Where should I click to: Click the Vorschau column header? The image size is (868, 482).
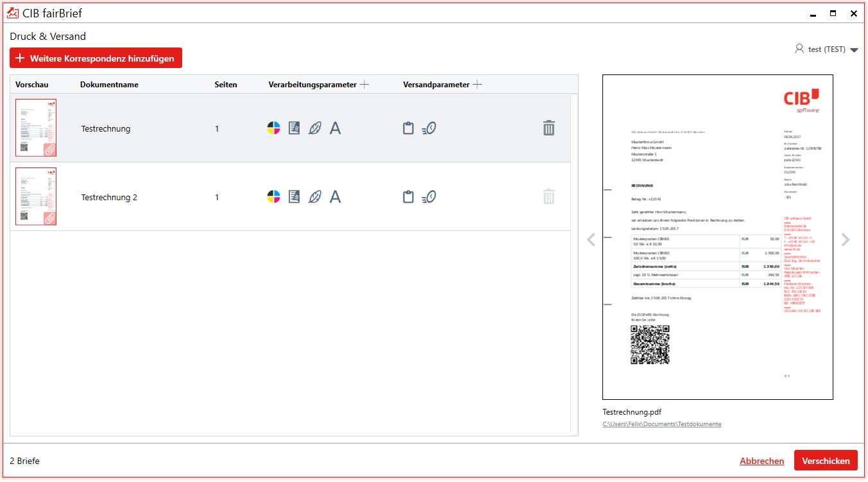[32, 84]
